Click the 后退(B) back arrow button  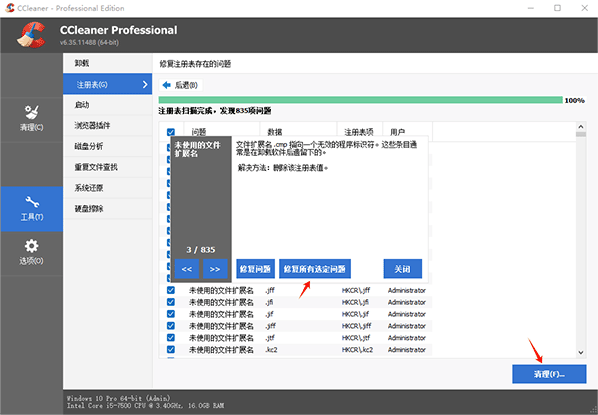(x=180, y=85)
